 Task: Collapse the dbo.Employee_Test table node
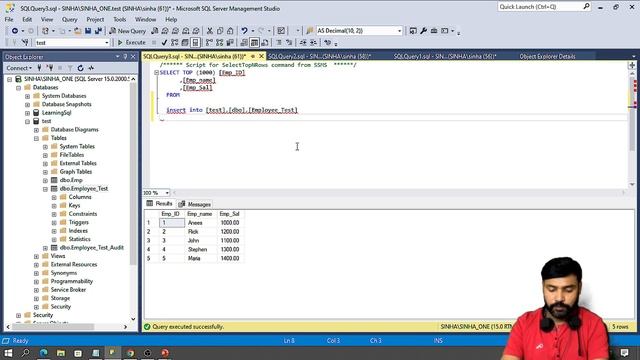pyautogui.click(x=45, y=189)
